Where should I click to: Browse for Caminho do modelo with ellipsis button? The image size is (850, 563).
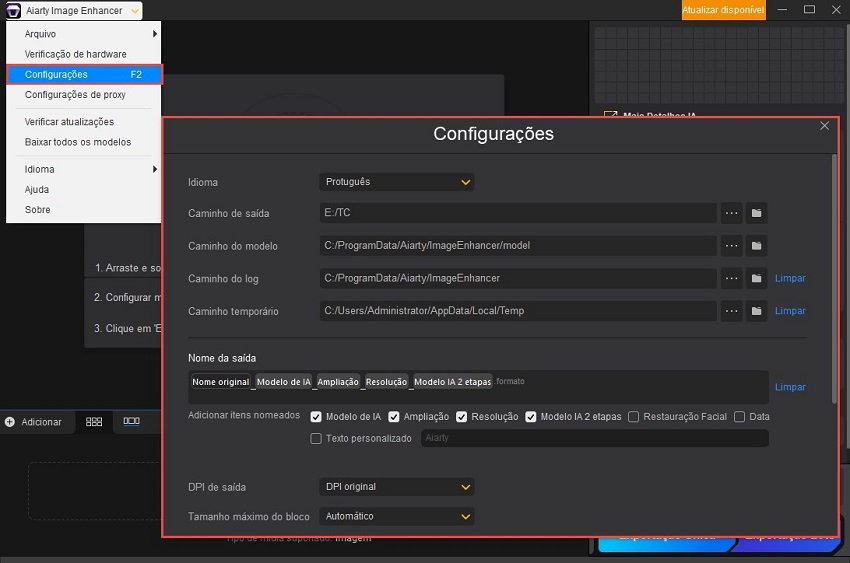coord(731,245)
